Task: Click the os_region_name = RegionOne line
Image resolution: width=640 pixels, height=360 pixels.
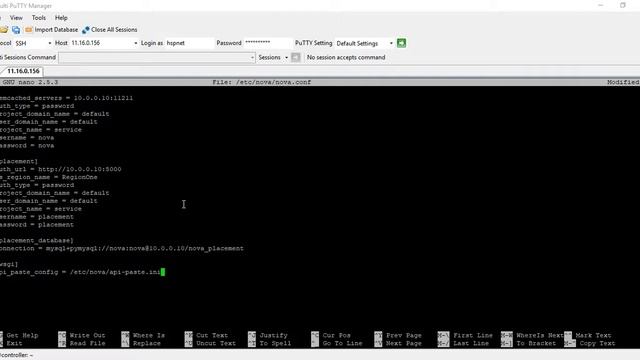Action: 49,177
